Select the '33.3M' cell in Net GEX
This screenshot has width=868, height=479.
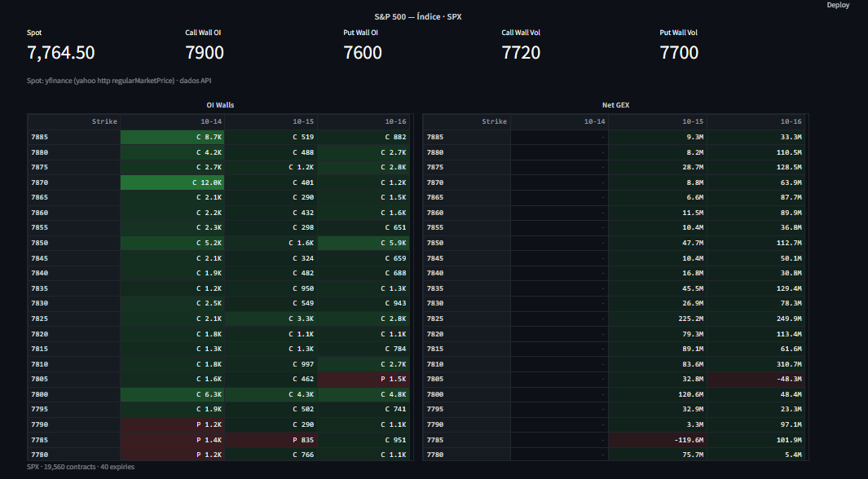(x=756, y=137)
